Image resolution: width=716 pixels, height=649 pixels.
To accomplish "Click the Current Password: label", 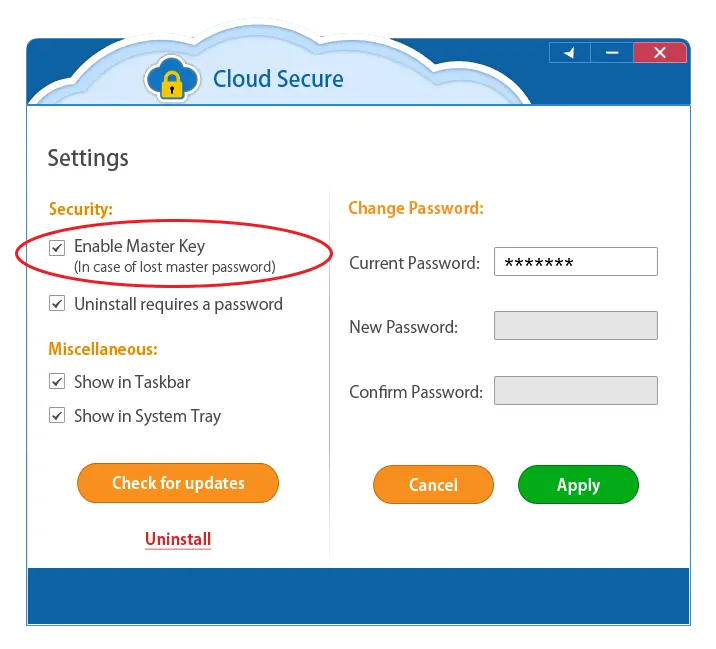I will click(415, 263).
